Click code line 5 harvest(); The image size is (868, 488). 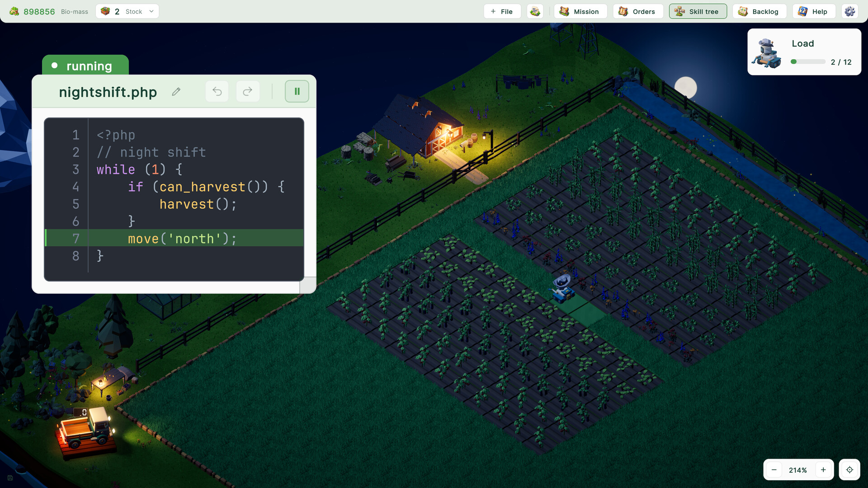[x=198, y=204]
